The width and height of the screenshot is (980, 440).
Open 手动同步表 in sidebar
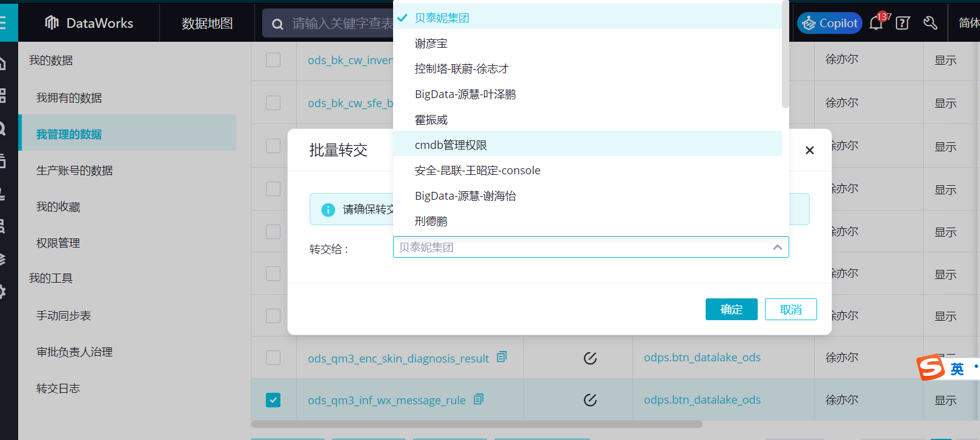tap(64, 315)
